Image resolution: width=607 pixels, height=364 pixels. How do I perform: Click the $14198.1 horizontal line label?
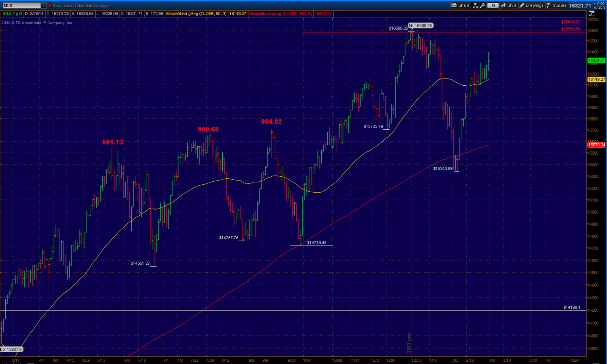pos(572,307)
